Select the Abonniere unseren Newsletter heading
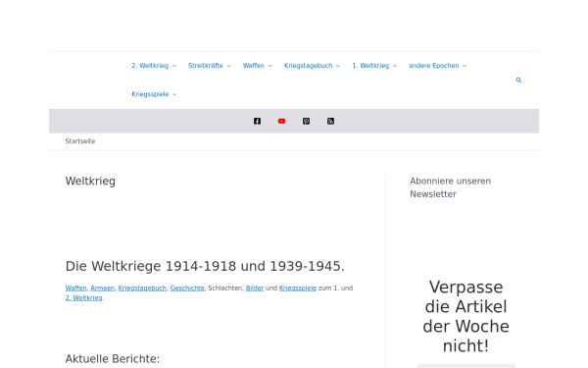 [x=450, y=187]
